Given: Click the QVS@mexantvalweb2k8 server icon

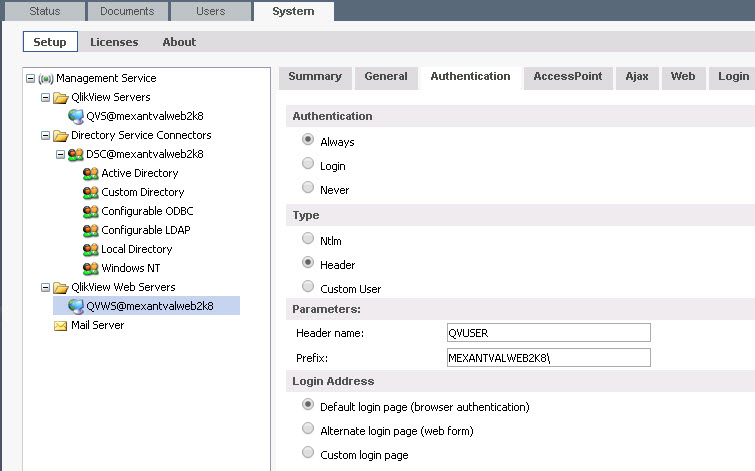Looking at the screenshot, I should pyautogui.click(x=76, y=117).
